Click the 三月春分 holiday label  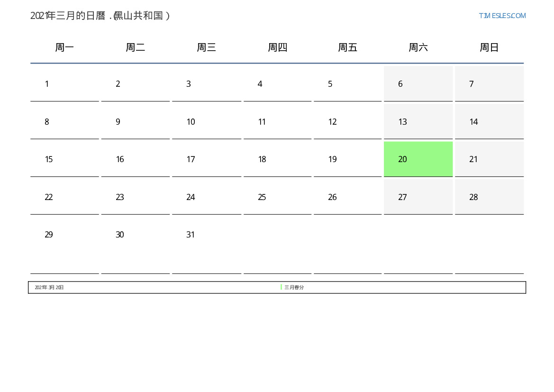click(294, 287)
